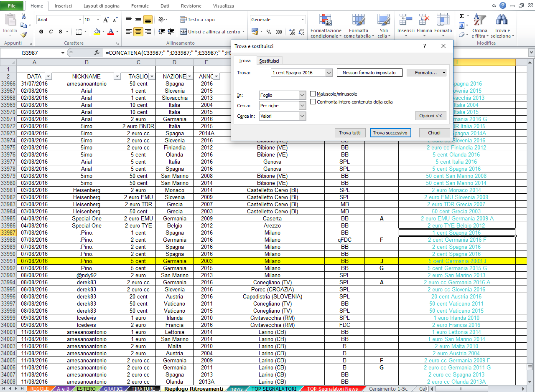Screen dimensions: 535x392
Task: Click the Name Box showing I33987
Action: pos(33,53)
